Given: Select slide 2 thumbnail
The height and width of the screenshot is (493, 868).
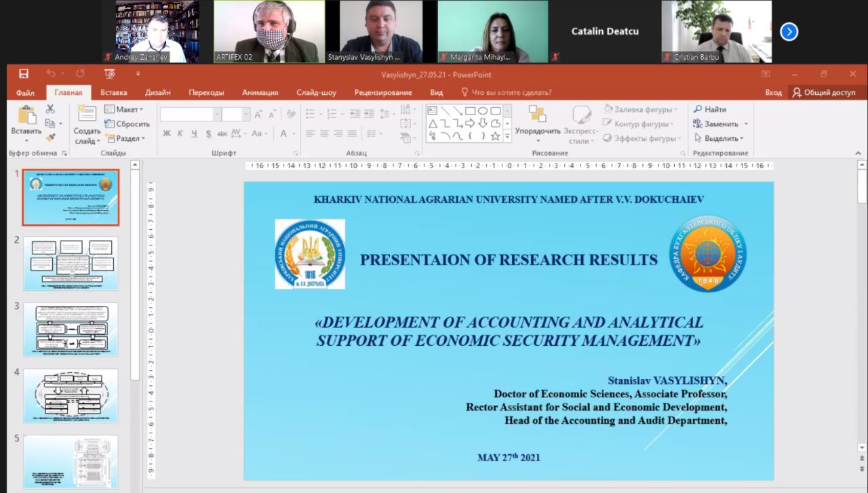Looking at the screenshot, I should click(71, 263).
